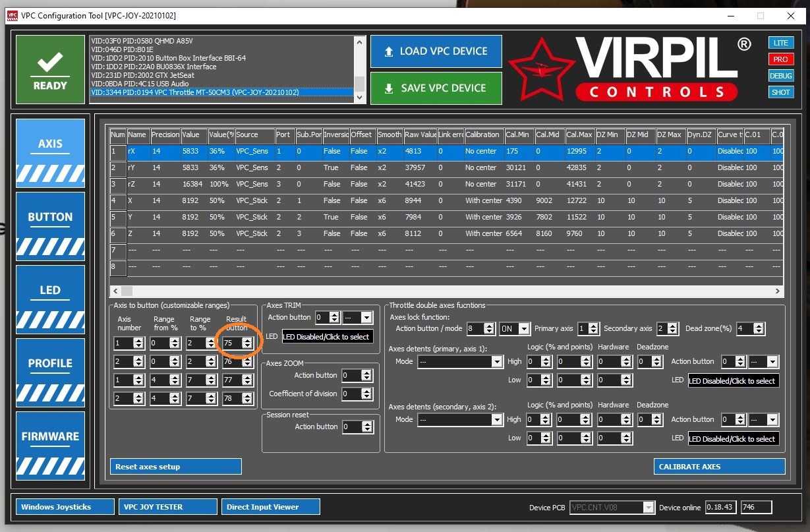The height and width of the screenshot is (532, 810).
Task: Click SAVE VPC DEVICE button
Action: pos(436,88)
